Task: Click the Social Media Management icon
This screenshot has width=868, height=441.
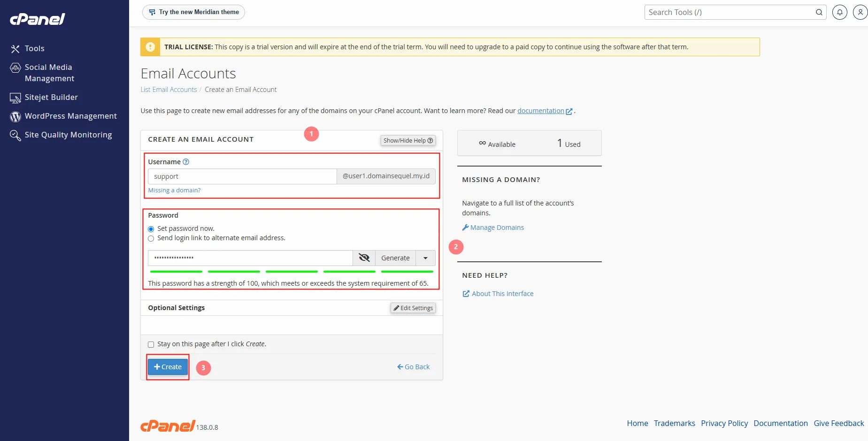Action: tap(15, 68)
